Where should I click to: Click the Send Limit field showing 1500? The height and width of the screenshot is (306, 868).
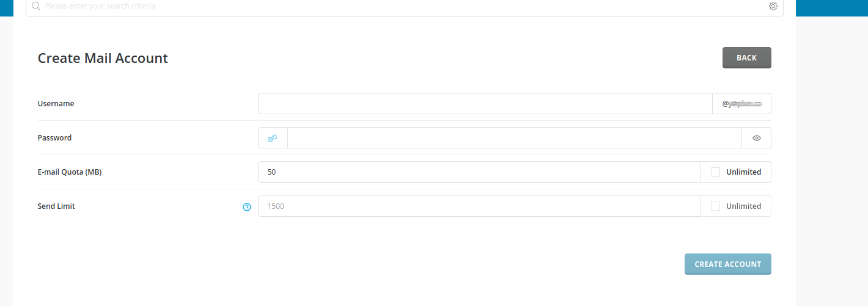point(479,206)
